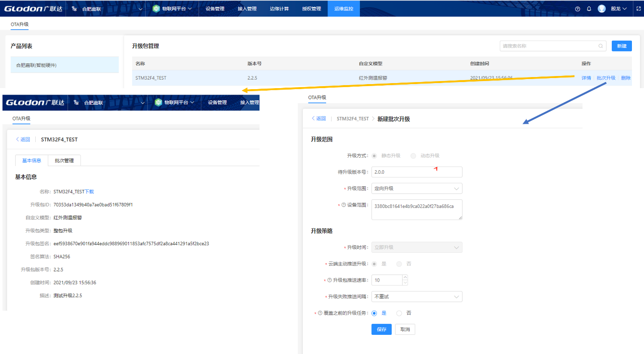Increase 升级包推送速率 with up arrow
Viewport: 644px width, 354px height.
click(405, 277)
